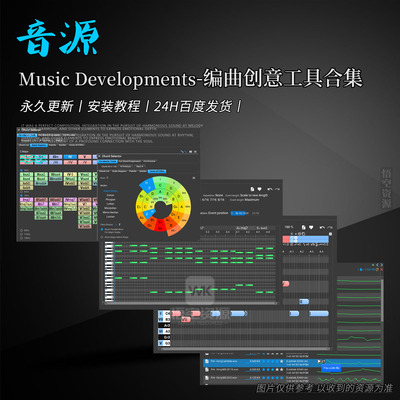The image size is (400, 400).
Task: Choose Minor/Aeolian mode in modes list
Action: pos(110,212)
